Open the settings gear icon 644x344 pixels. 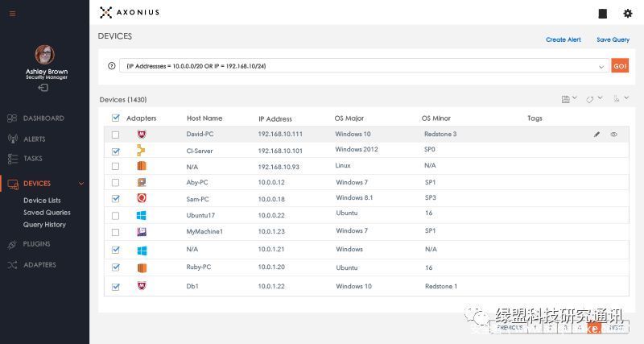(x=628, y=13)
